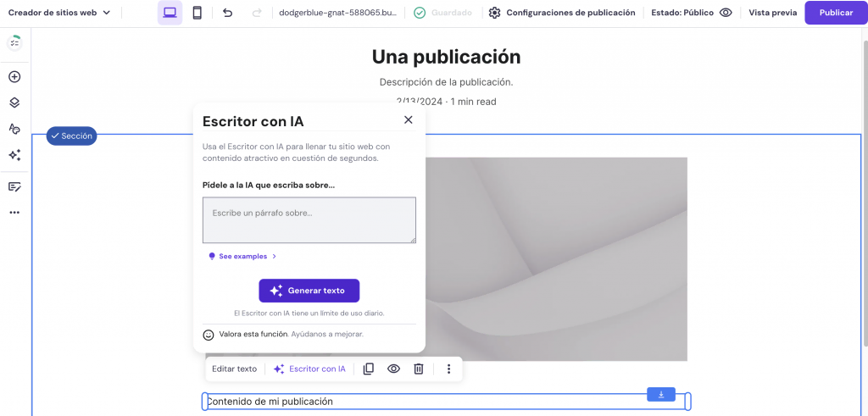The height and width of the screenshot is (416, 868).
Task: Click the gray abstract post image
Action: point(556,259)
